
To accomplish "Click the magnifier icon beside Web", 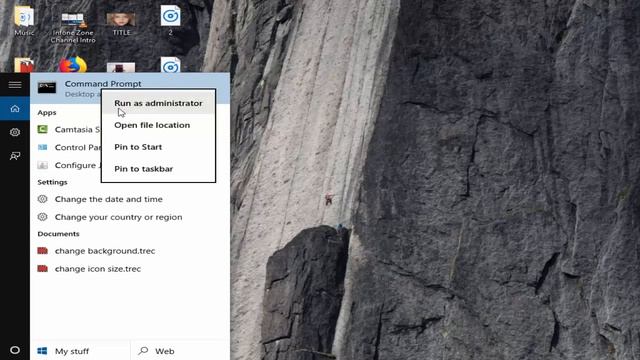I will point(143,351).
